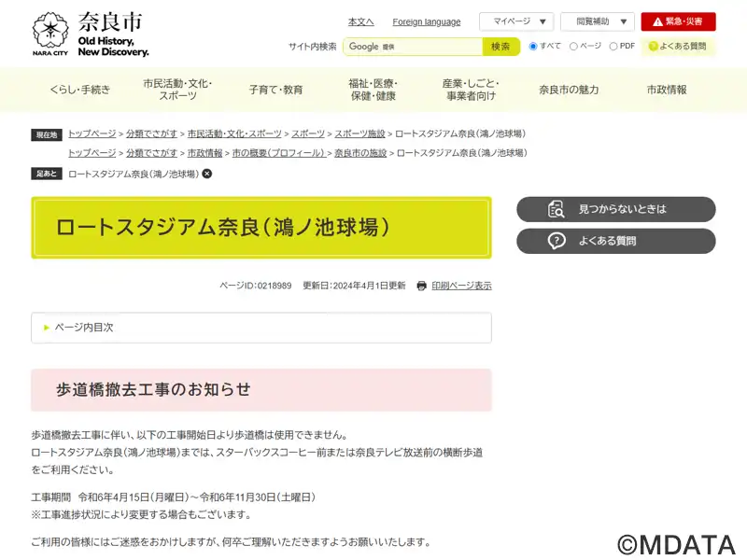Click first-row トップページ breadcrumb link
The image size is (747, 560).
tap(92, 133)
